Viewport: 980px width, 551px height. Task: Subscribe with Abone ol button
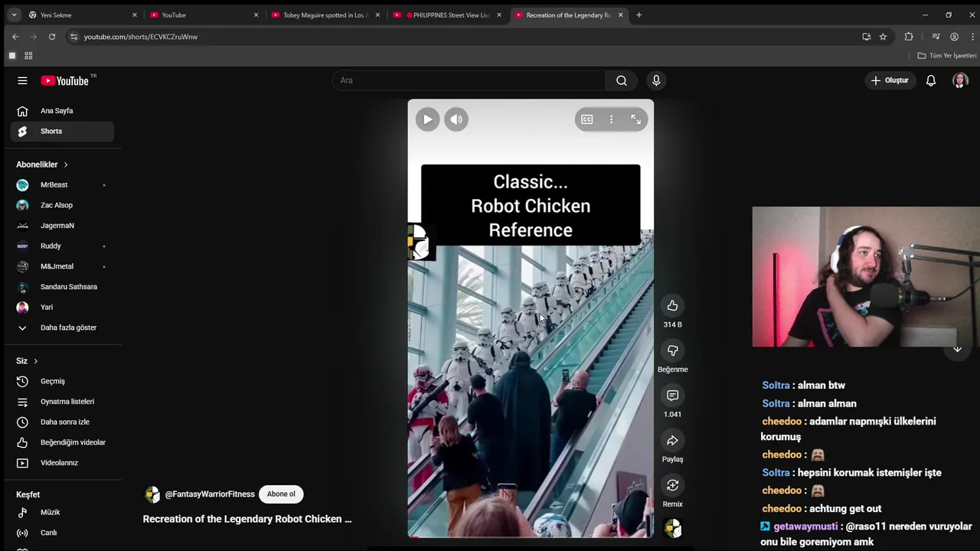tap(281, 494)
